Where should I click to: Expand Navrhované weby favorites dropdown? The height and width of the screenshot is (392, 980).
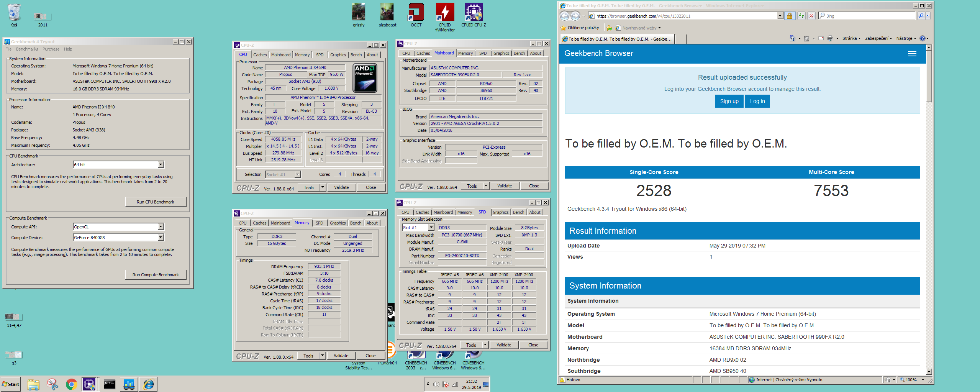pyautogui.click(x=659, y=28)
